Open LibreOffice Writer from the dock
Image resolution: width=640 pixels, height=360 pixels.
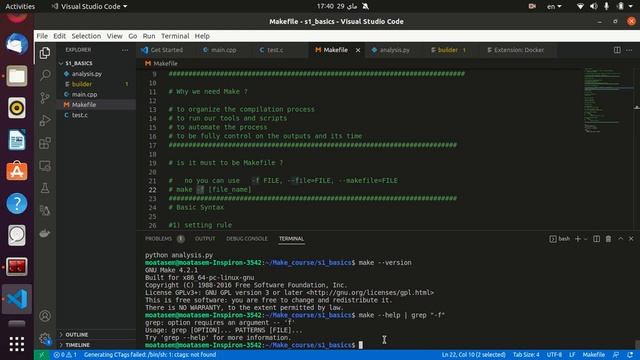pos(17,140)
